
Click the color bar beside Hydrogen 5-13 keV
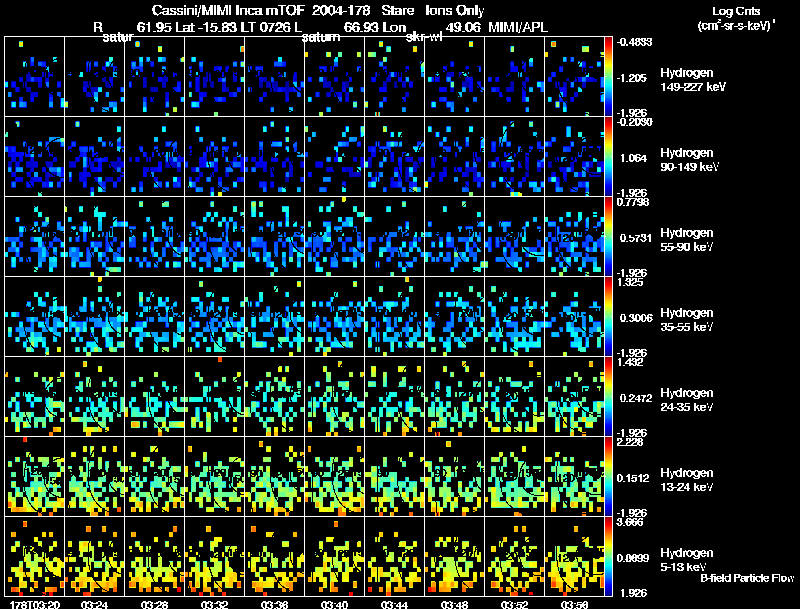(610, 556)
